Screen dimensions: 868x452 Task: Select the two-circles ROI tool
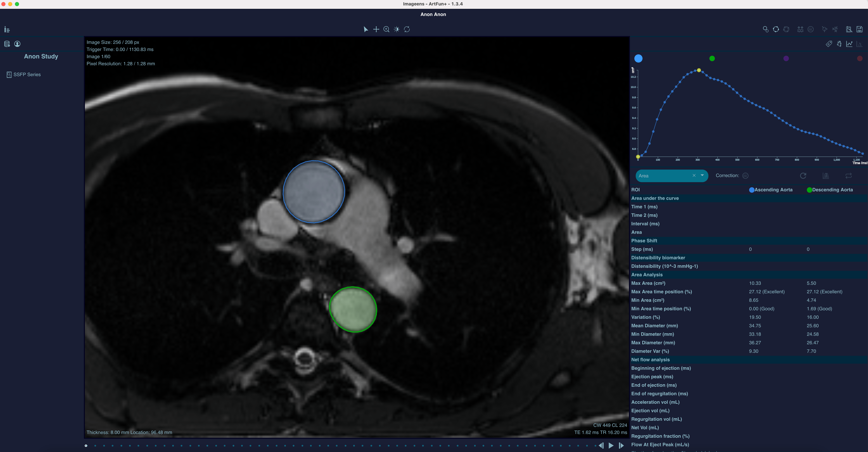[x=766, y=29]
